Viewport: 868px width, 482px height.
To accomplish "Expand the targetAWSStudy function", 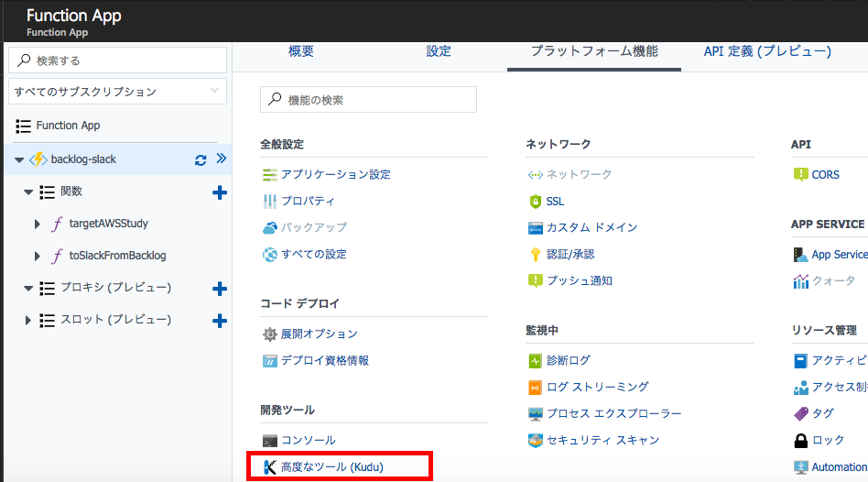I will pyautogui.click(x=38, y=224).
